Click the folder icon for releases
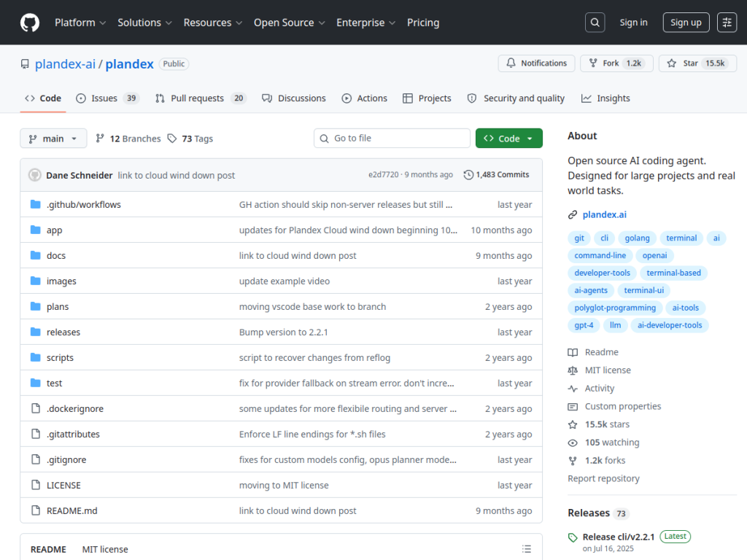The height and width of the screenshot is (560, 747). click(35, 332)
